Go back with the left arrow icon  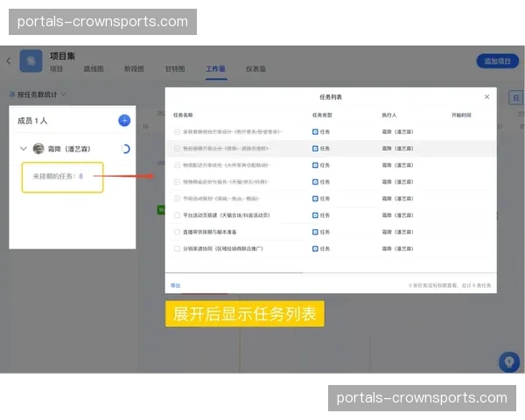point(9,61)
